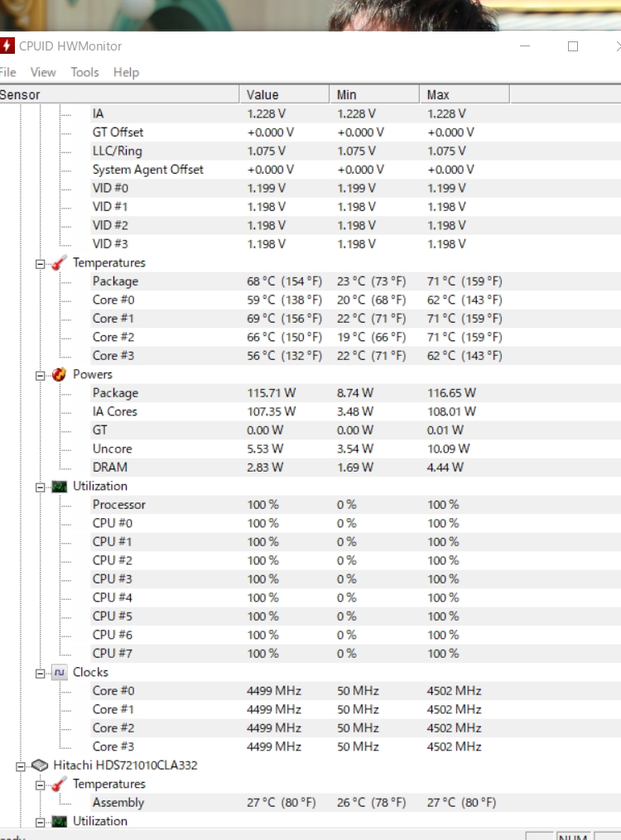Screen dimensions: 621x840
Task: Click the Powers flame icon
Action: click(59, 375)
